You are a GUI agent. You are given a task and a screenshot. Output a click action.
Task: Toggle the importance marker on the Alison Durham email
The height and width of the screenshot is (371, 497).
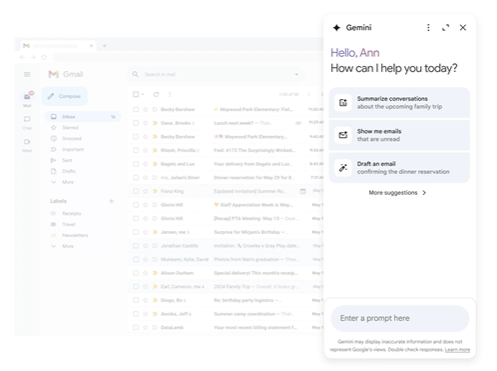coord(155,273)
